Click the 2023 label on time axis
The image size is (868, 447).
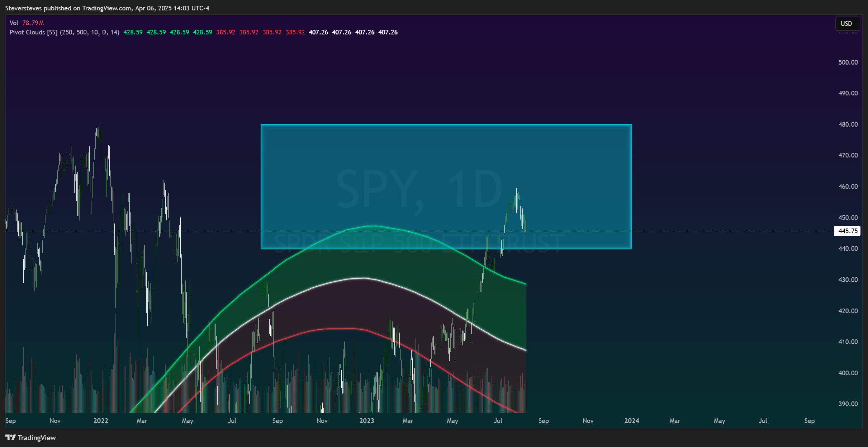(x=367, y=421)
